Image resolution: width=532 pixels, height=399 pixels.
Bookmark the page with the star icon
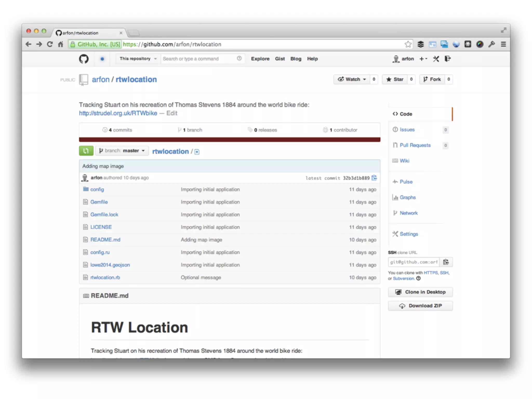click(x=408, y=44)
